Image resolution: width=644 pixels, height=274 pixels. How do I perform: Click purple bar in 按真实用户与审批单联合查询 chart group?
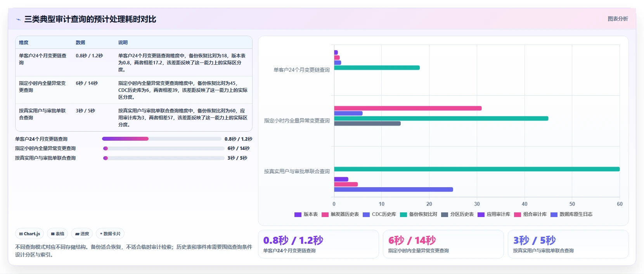point(341,179)
